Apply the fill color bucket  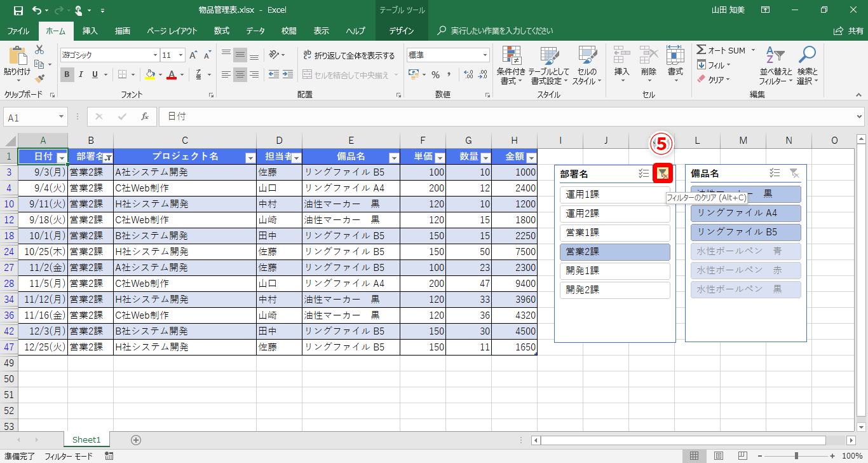pyautogui.click(x=149, y=74)
